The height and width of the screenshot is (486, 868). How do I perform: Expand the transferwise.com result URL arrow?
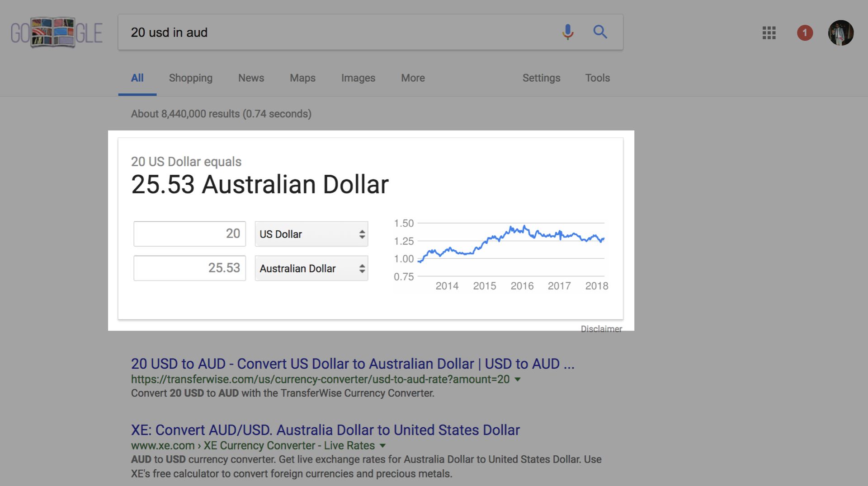click(518, 379)
